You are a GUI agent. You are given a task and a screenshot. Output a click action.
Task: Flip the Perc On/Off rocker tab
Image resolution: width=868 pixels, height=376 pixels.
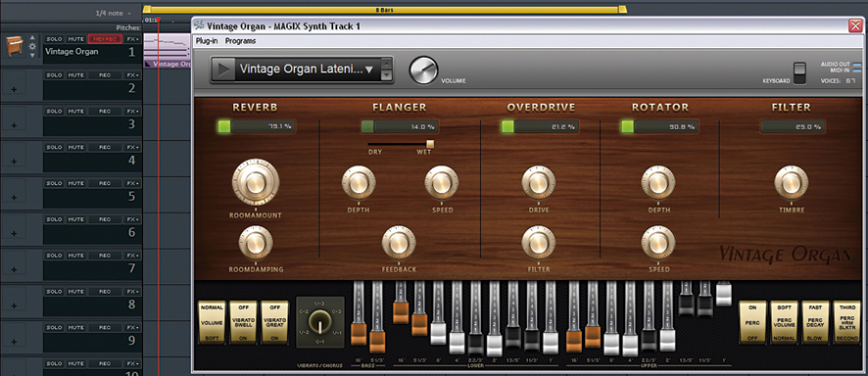coord(752,322)
